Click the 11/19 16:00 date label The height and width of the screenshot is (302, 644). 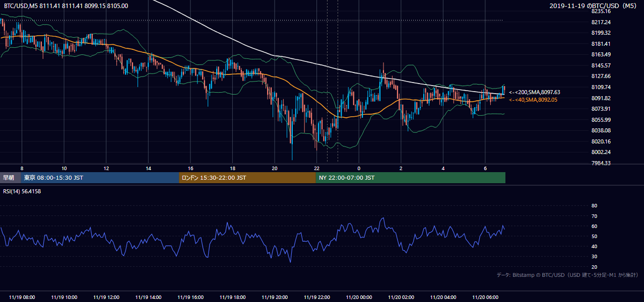pyautogui.click(x=190, y=297)
